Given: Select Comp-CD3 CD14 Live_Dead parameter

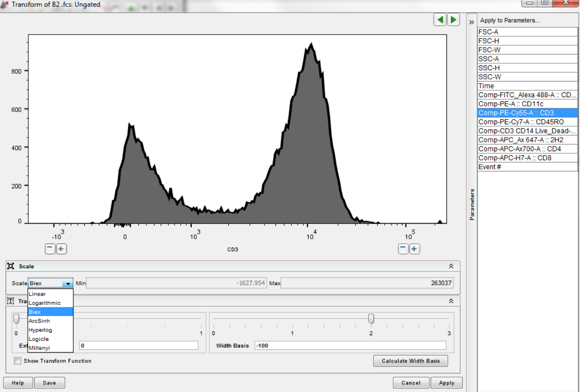Looking at the screenshot, I should click(527, 131).
